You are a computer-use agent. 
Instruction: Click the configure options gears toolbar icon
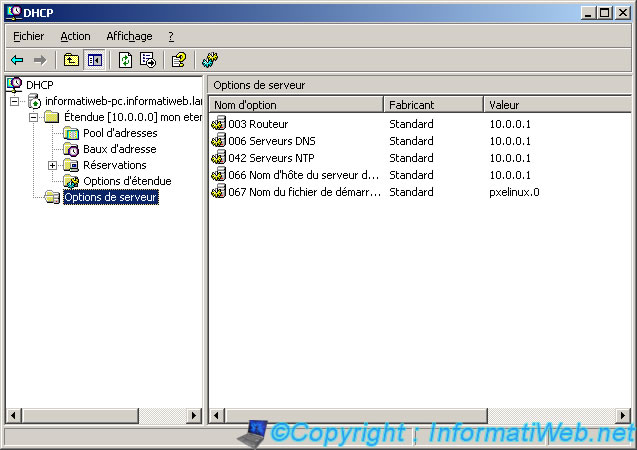tap(210, 60)
